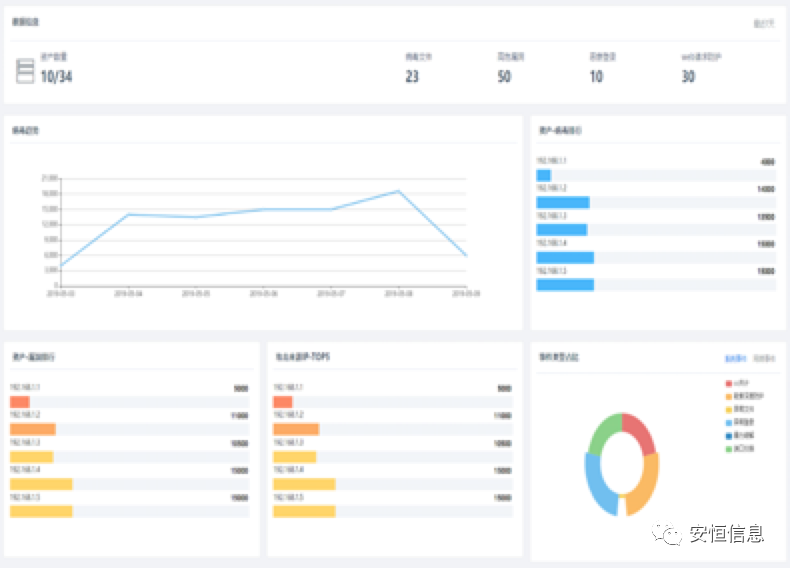Click the server asset icon beside 10/34
The width and height of the screenshot is (790, 568).
[25, 71]
